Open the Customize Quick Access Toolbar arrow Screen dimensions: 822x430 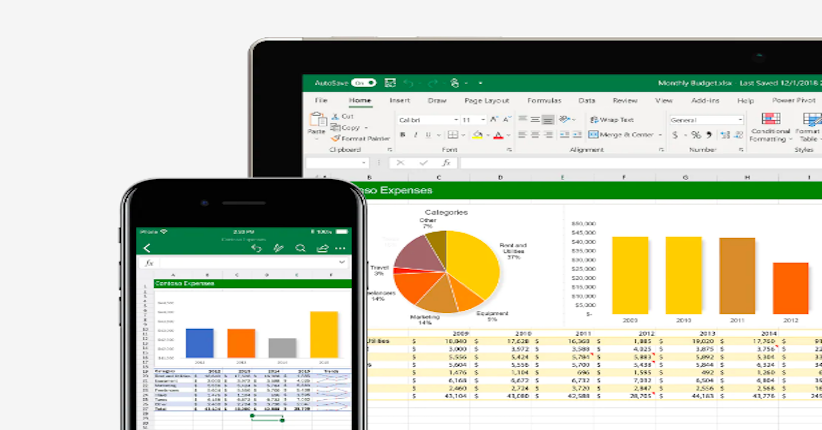point(480,83)
